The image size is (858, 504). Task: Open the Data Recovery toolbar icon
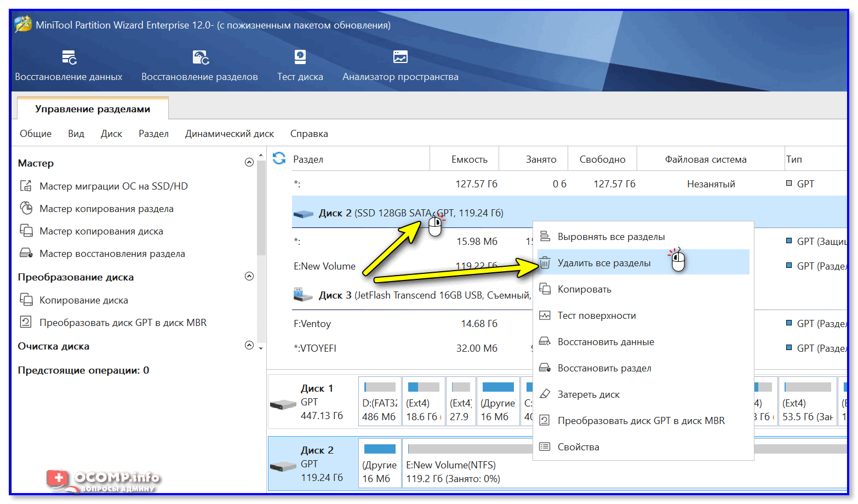point(69,58)
